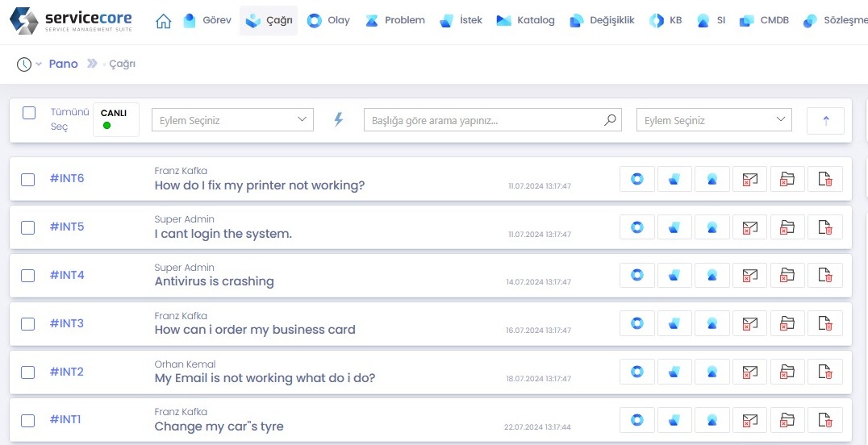Click the envelope with red X on #INT5
This screenshot has width=868, height=445.
[749, 227]
